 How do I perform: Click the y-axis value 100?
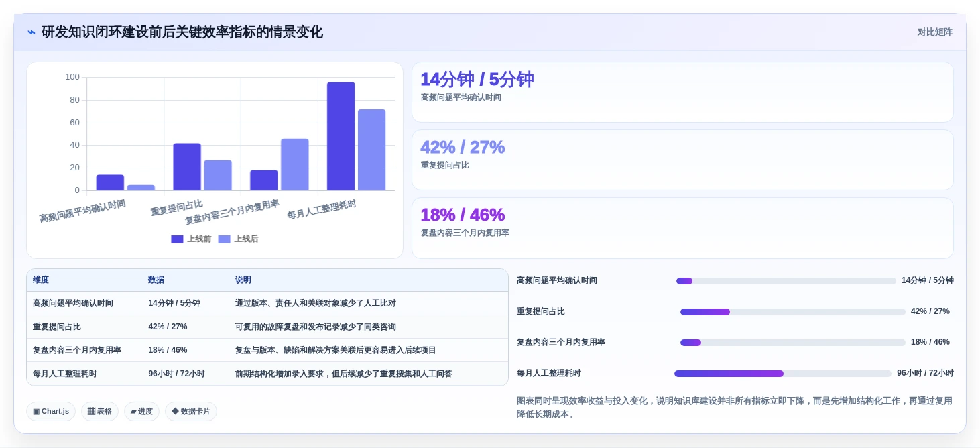[x=72, y=77]
